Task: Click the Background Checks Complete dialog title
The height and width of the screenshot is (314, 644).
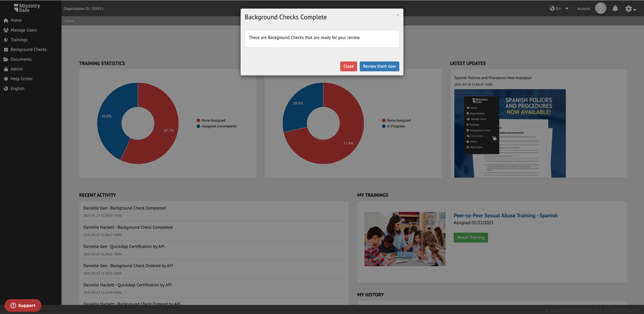Action: coord(286,17)
